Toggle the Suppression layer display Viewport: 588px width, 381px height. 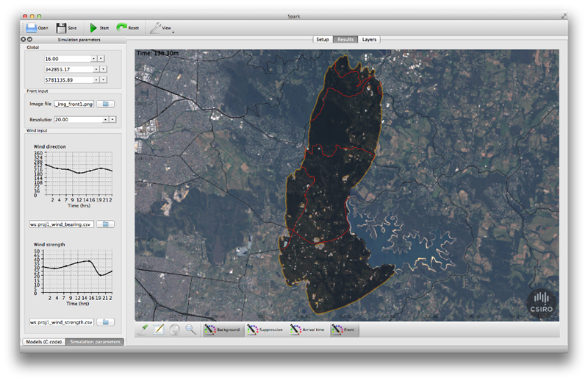coord(265,330)
